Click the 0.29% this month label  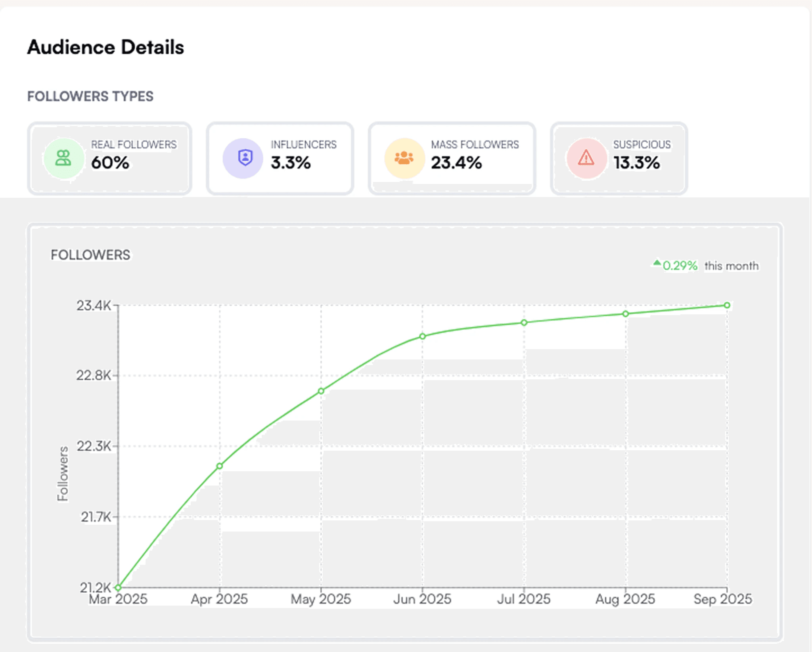(x=710, y=266)
